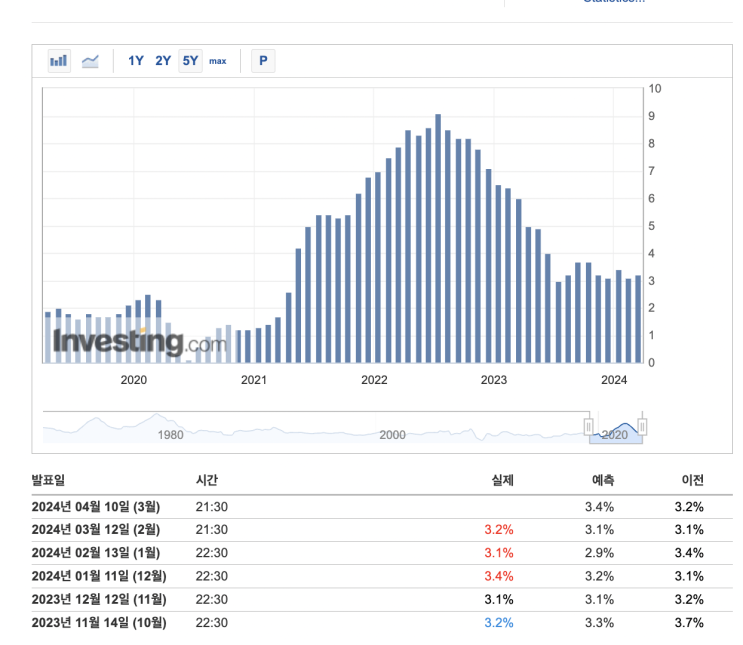Click the 발표일 column header

[x=48, y=480]
